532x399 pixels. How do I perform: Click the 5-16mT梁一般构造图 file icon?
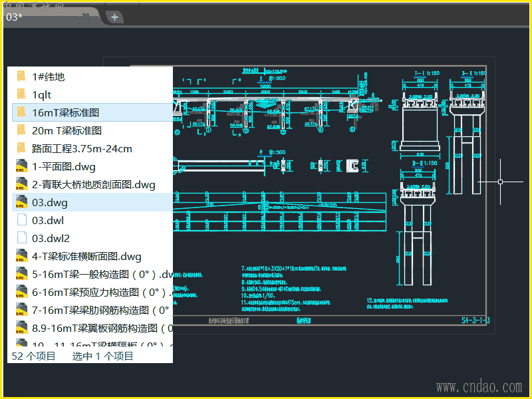(x=21, y=274)
